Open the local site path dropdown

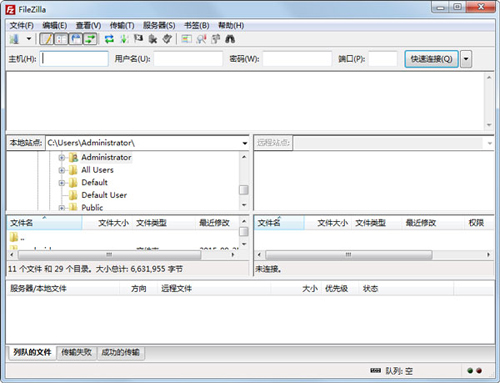245,143
